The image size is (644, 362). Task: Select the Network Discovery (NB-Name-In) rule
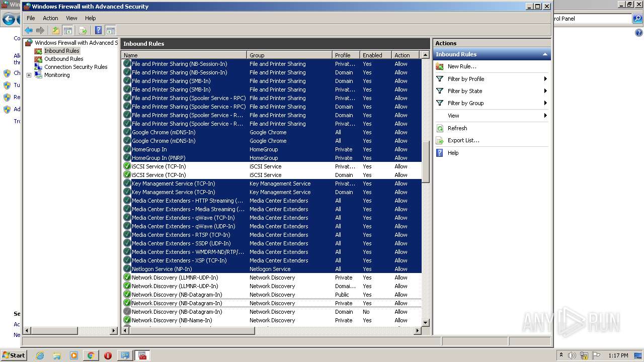click(x=271, y=320)
